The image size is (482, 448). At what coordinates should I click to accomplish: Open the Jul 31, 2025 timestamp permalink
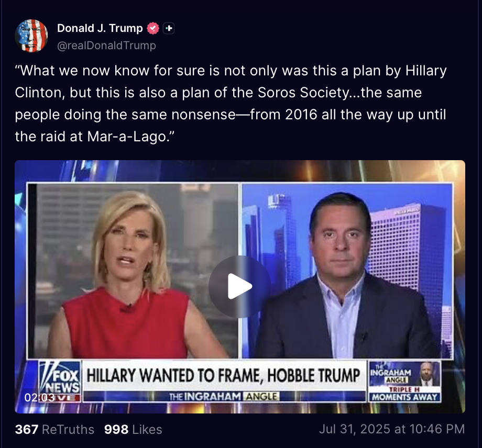pyautogui.click(x=392, y=429)
